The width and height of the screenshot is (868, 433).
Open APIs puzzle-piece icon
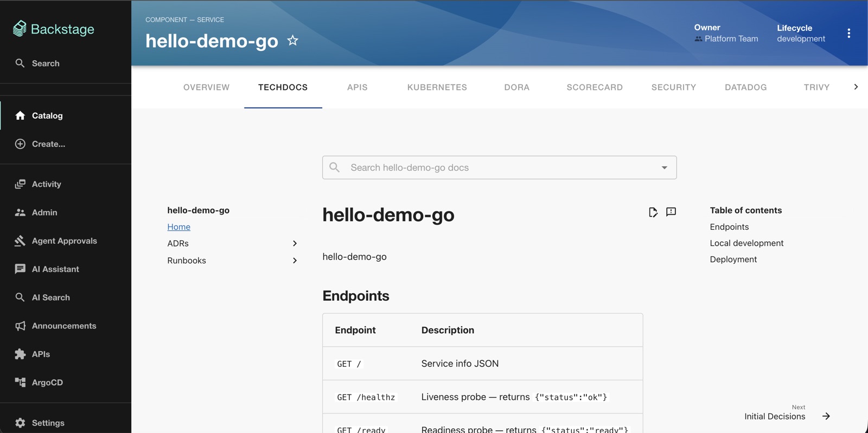tap(20, 354)
